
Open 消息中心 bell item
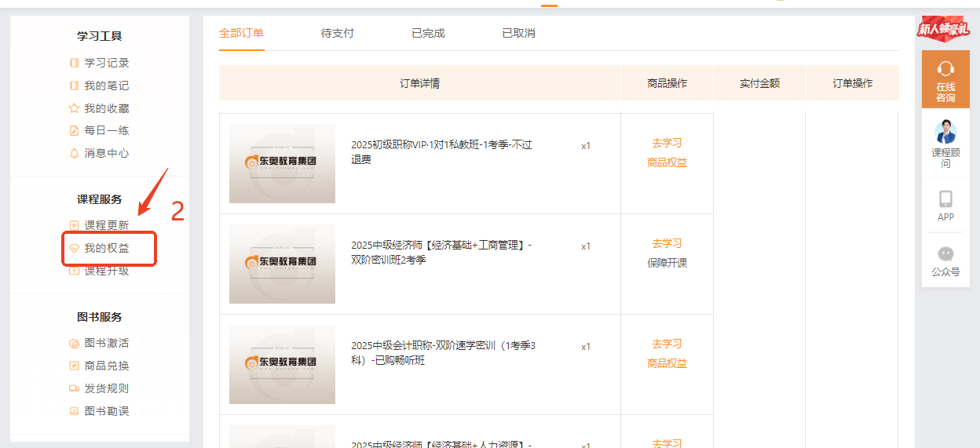106,153
